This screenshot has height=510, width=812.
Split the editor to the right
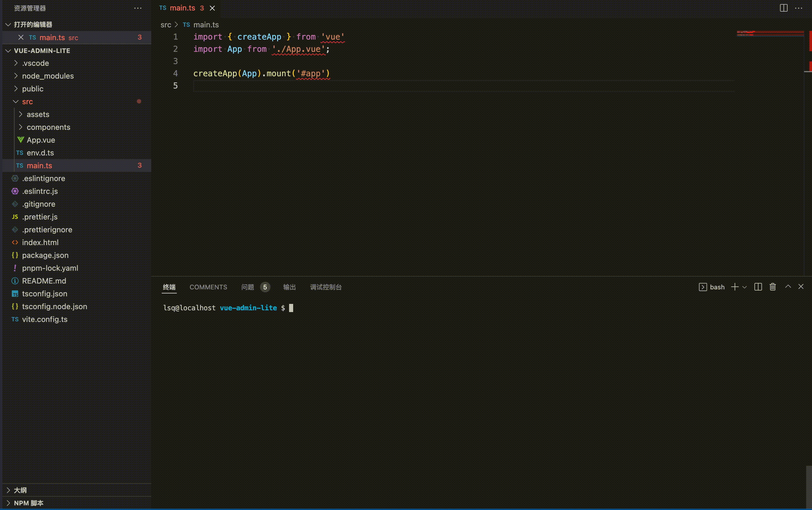point(784,8)
